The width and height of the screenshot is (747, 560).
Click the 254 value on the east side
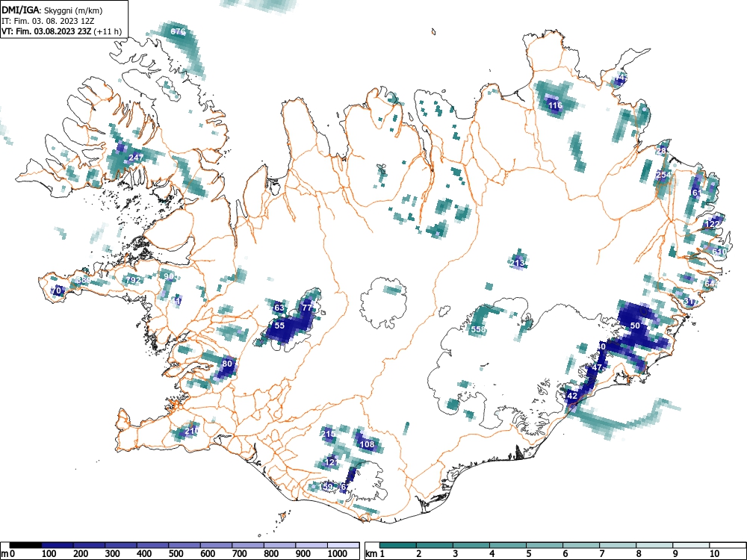tap(663, 175)
